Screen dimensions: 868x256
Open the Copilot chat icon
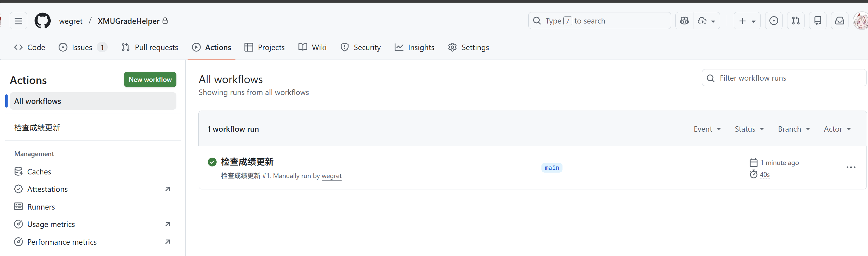pyautogui.click(x=684, y=21)
